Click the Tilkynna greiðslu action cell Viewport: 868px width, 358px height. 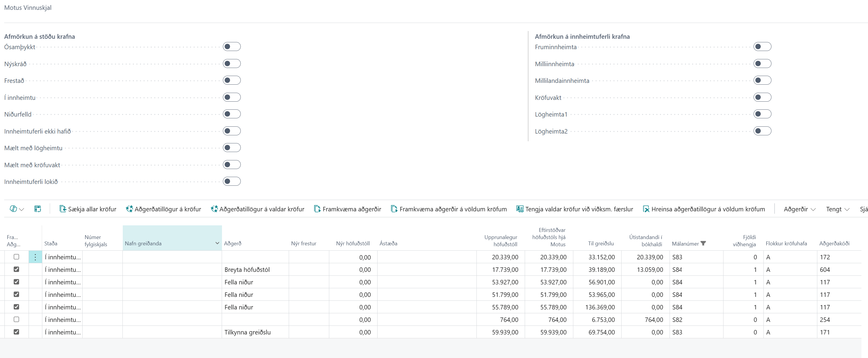(x=247, y=332)
